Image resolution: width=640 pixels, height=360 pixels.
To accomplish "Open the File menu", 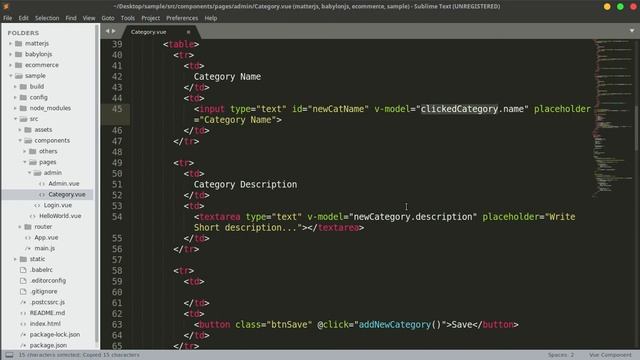I will tap(7, 18).
